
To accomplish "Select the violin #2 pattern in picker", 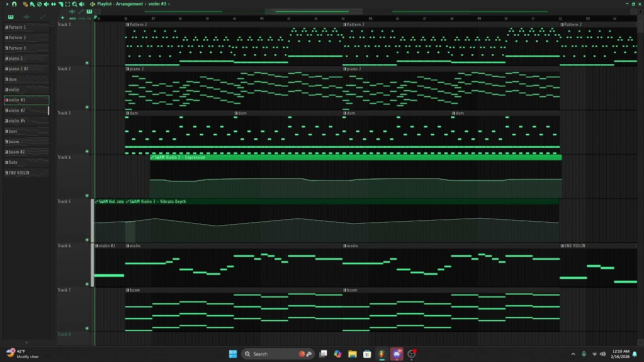I will [x=27, y=111].
